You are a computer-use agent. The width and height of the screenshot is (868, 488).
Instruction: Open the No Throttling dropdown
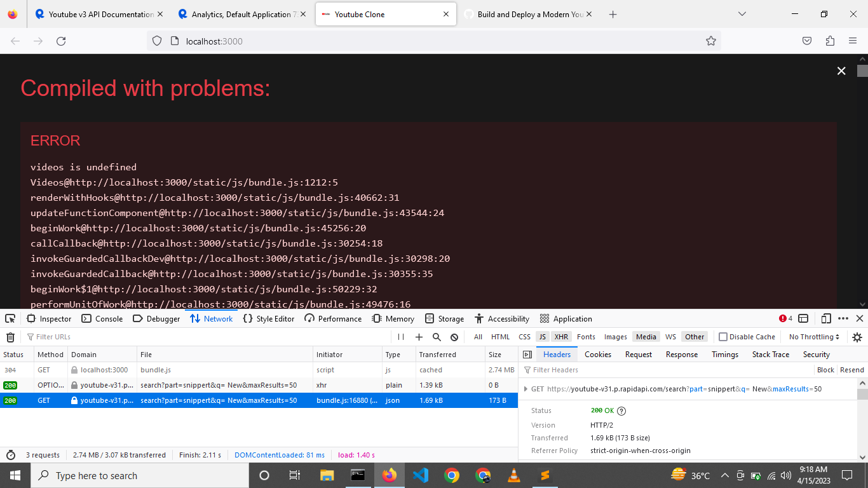pos(813,336)
